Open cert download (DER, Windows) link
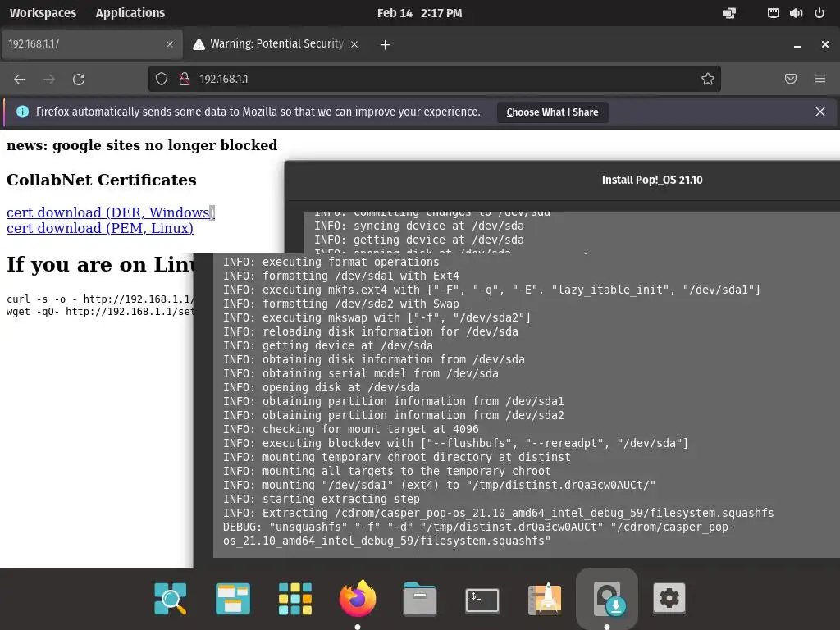 (111, 212)
